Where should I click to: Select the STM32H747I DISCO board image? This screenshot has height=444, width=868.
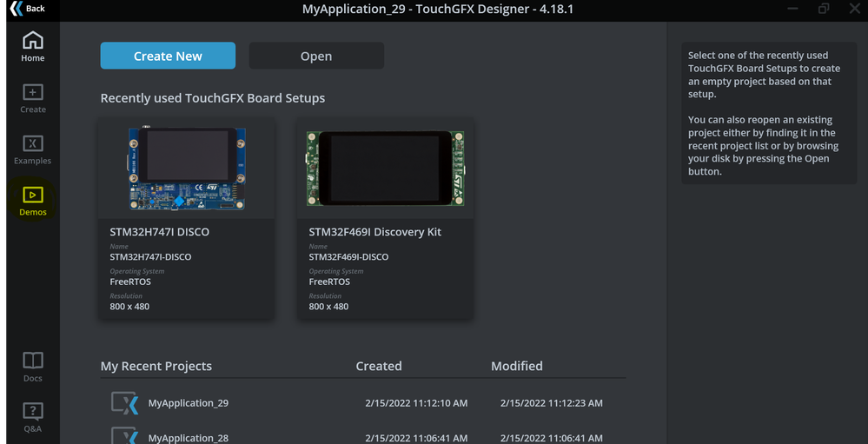pyautogui.click(x=187, y=168)
